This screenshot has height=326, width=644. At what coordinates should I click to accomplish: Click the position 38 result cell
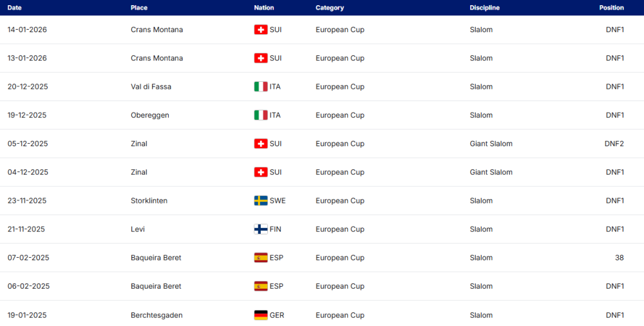coord(619,258)
